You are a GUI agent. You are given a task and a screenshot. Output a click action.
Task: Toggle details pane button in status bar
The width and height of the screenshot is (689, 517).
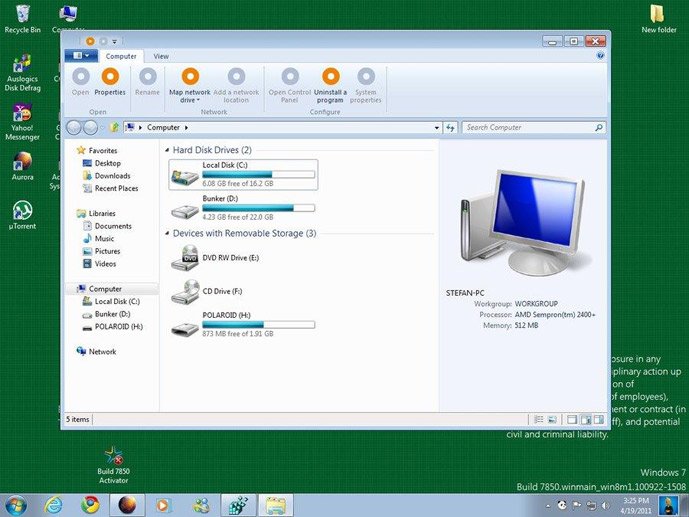(585, 419)
